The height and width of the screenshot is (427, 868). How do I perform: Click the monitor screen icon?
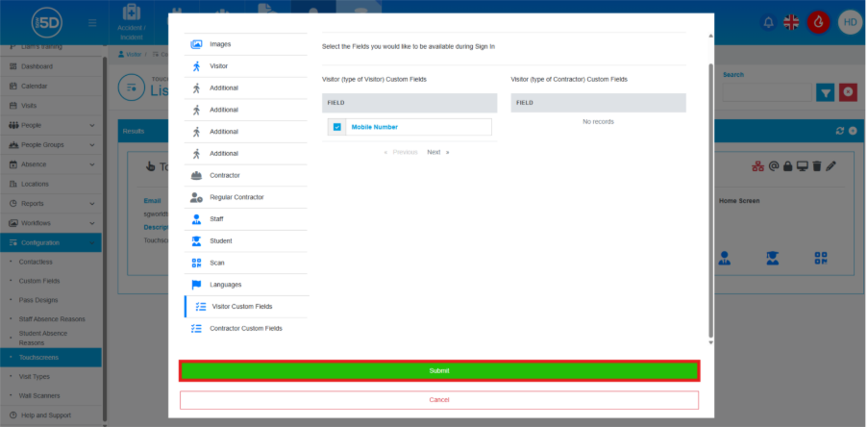(802, 166)
